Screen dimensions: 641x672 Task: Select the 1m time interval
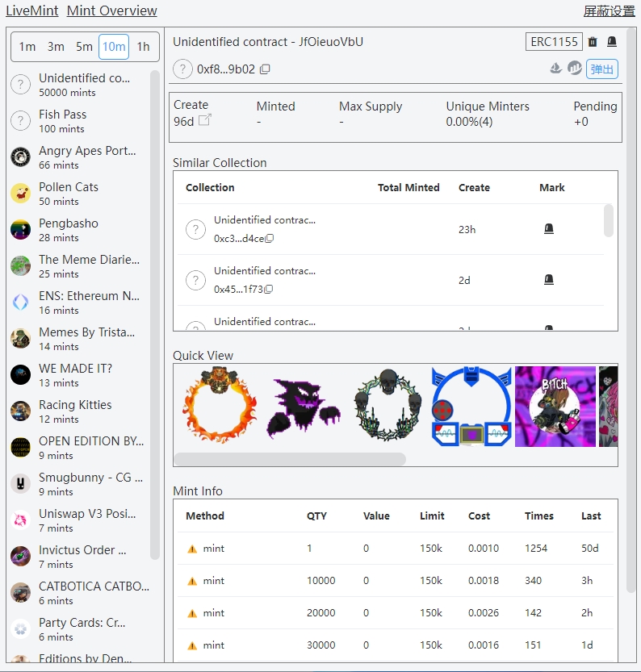[x=27, y=47]
